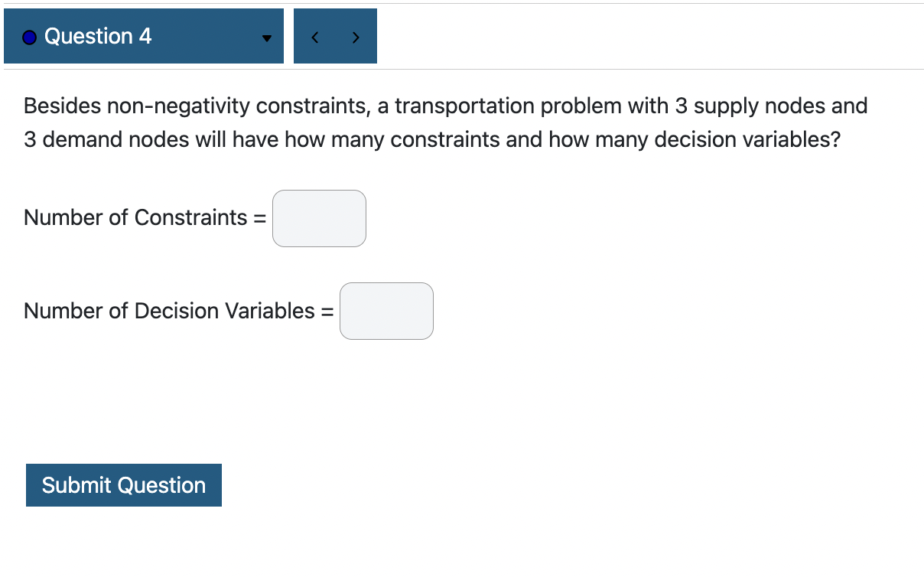924x577 pixels.
Task: Focus the Number of Constraints answer box
Action: (x=319, y=218)
